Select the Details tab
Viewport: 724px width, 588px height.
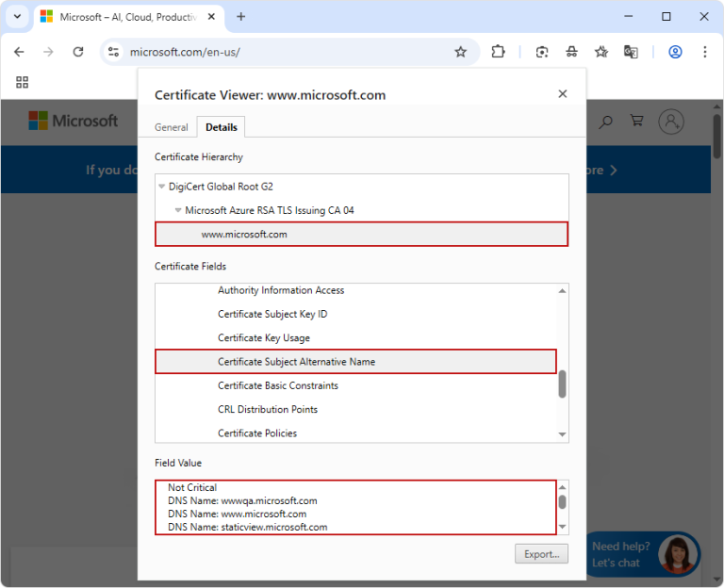222,127
